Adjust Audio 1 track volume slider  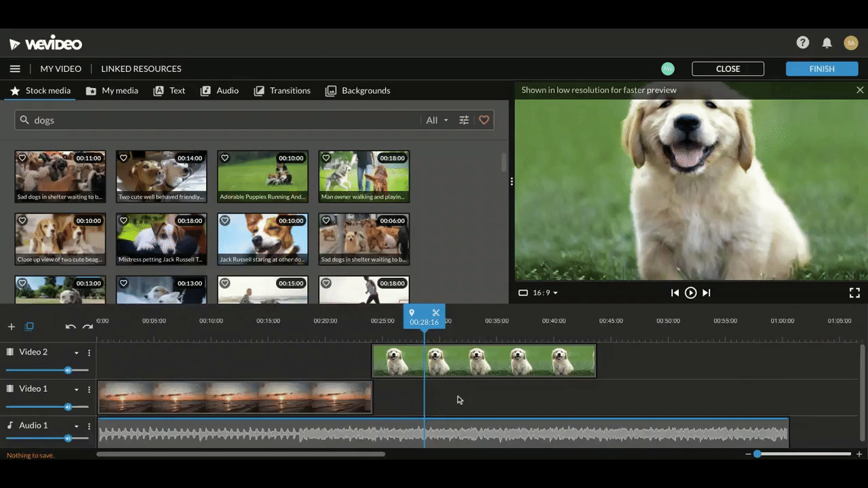tap(47, 439)
